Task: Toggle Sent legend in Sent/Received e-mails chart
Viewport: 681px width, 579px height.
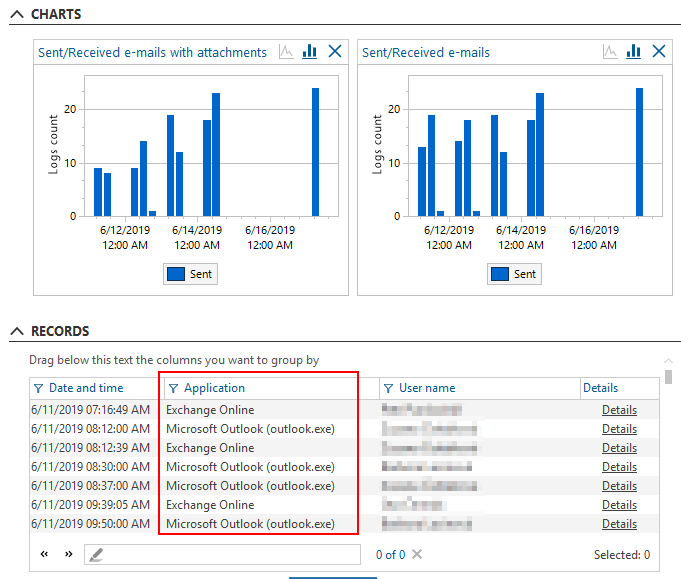Action: click(x=514, y=274)
